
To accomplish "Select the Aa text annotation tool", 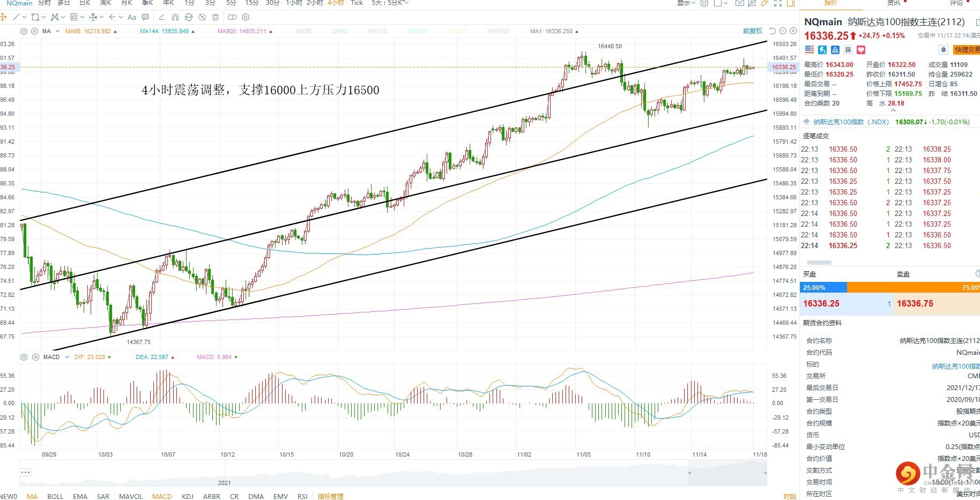I will (x=132, y=17).
